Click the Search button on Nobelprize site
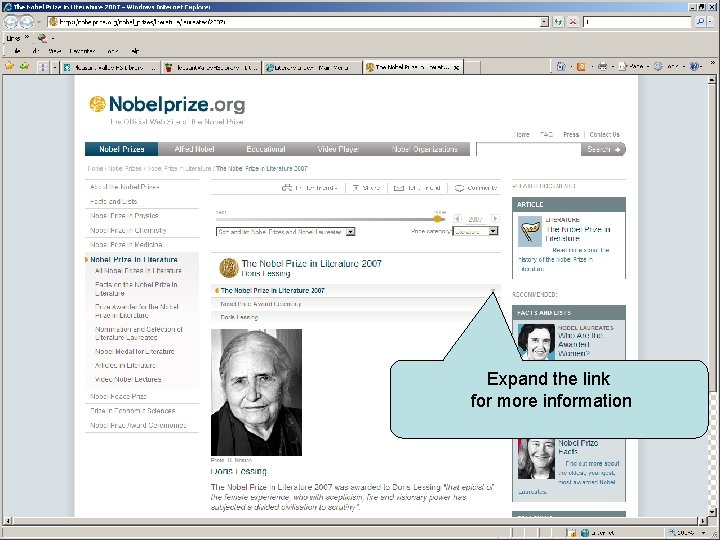720x540 pixels. click(603, 149)
